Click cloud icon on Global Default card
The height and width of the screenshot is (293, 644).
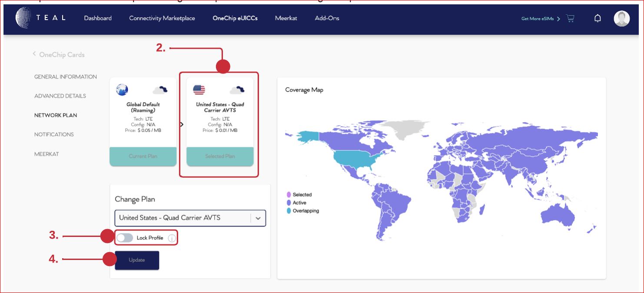[x=160, y=90]
